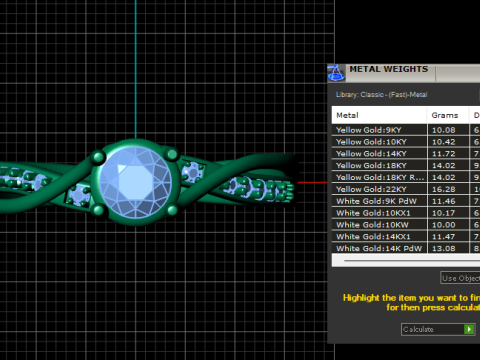Select the METAL WEIGHTS panel title tab
The image size is (480, 360).
coord(389,69)
